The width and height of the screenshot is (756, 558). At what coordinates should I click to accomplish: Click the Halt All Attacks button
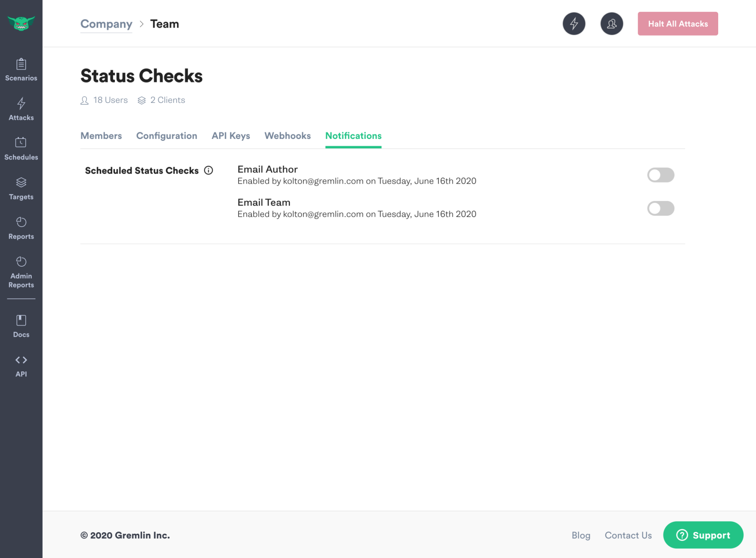pyautogui.click(x=678, y=24)
